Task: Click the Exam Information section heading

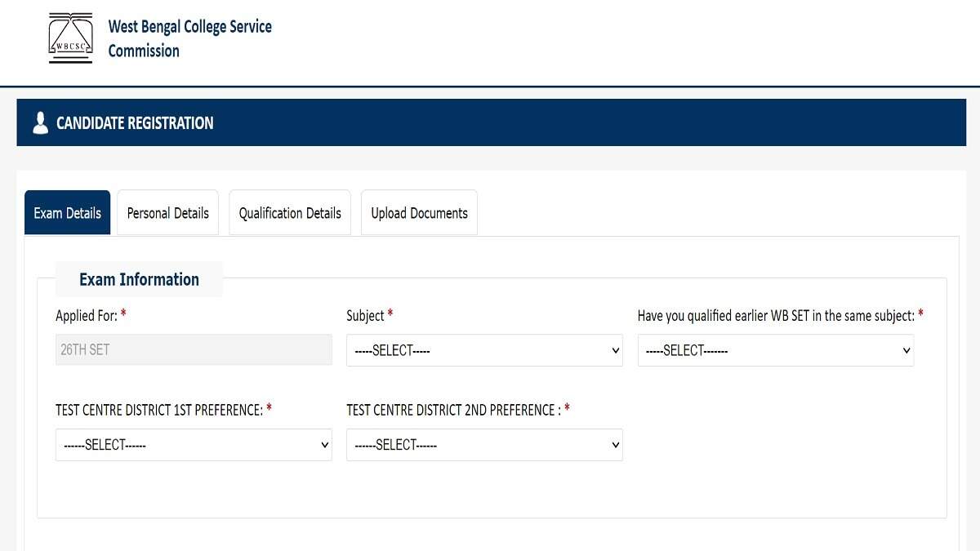Action: click(139, 279)
